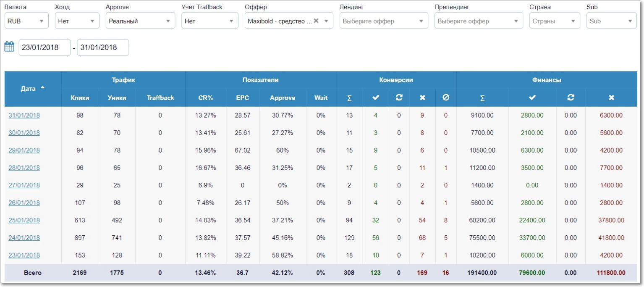644x287 pixels.
Task: Expand the Холд dropdown
Action: click(x=77, y=21)
